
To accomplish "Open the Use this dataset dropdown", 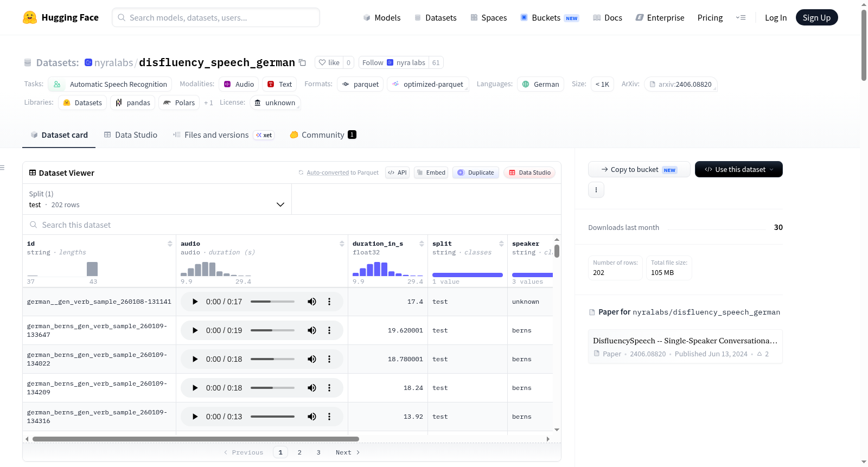I will tap(738, 169).
